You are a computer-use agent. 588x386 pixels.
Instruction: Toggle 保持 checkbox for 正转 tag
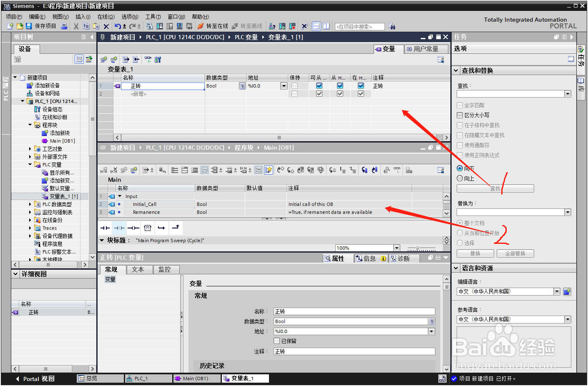(x=295, y=86)
